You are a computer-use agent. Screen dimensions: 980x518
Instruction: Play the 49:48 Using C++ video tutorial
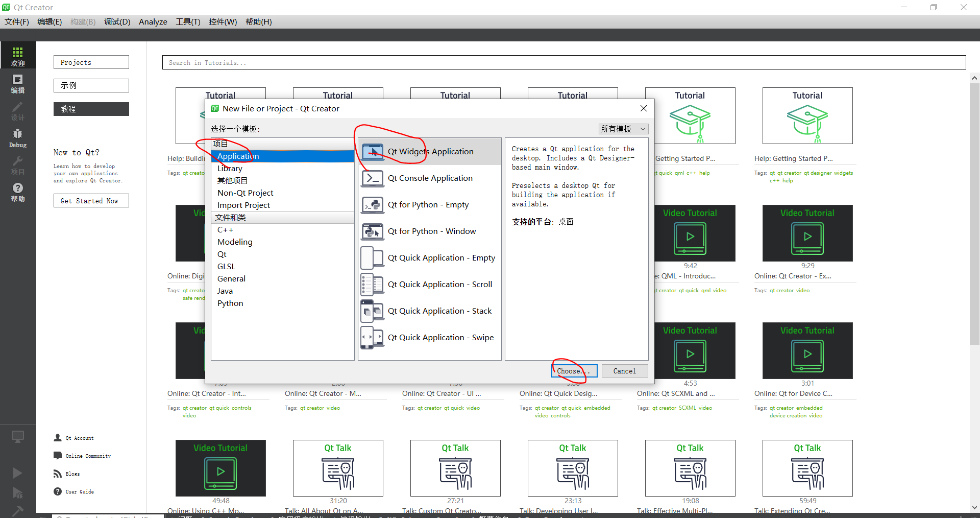[220, 468]
